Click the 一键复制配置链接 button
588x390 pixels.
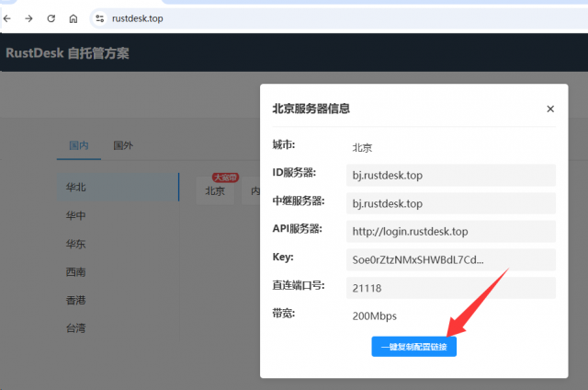pos(414,347)
